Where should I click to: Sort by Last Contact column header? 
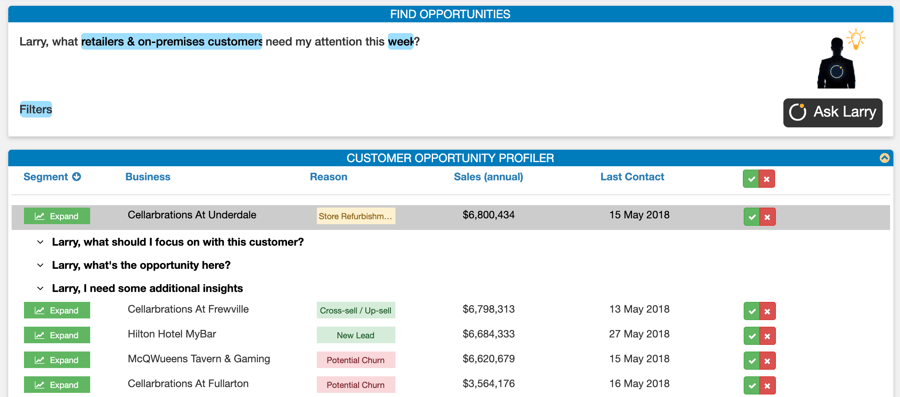click(x=632, y=177)
